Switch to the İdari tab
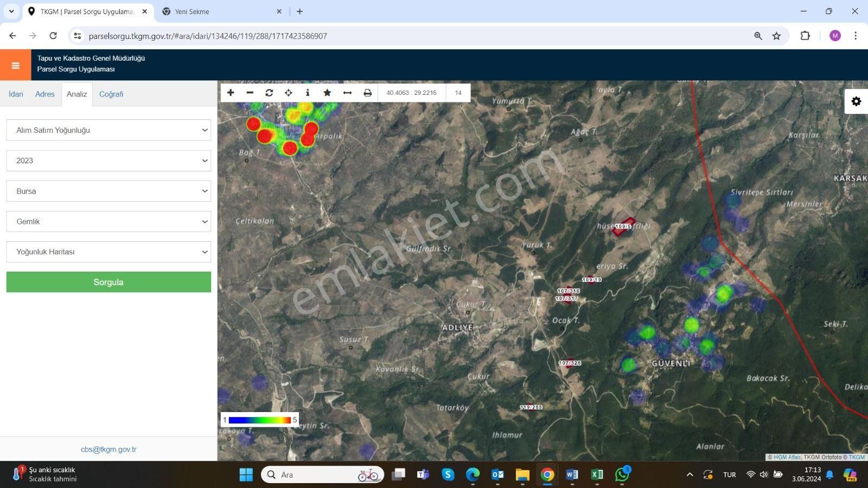The image size is (868, 488). 16,94
